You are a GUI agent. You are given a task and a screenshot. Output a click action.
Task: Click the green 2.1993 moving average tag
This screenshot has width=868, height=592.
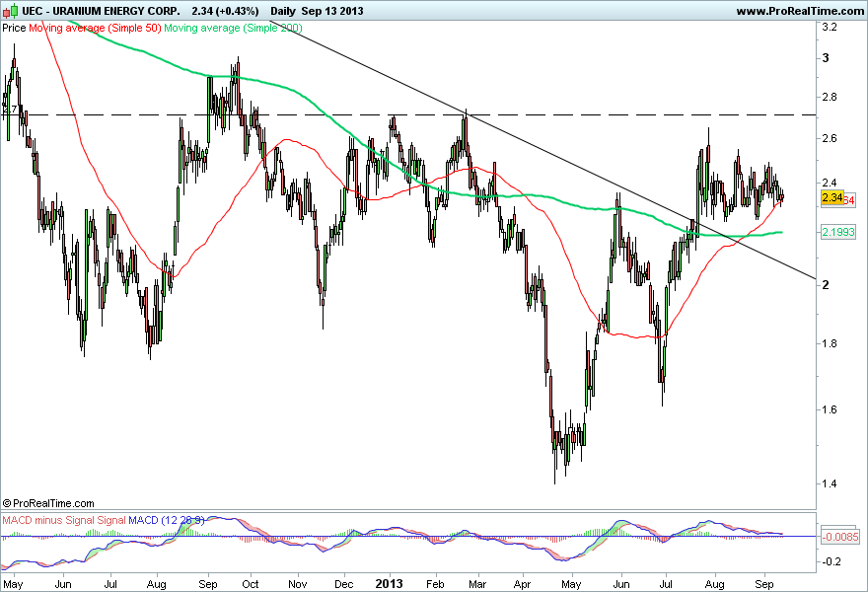click(838, 232)
